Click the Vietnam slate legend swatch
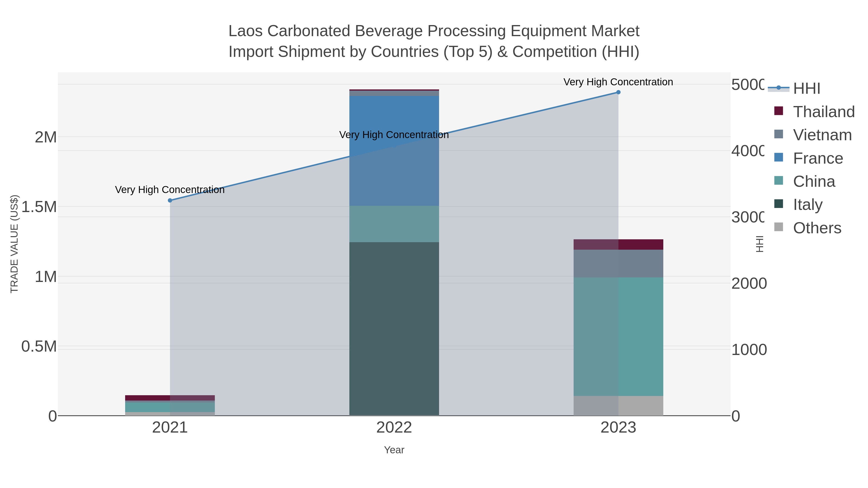Image resolution: width=868 pixels, height=488 pixels. click(779, 134)
